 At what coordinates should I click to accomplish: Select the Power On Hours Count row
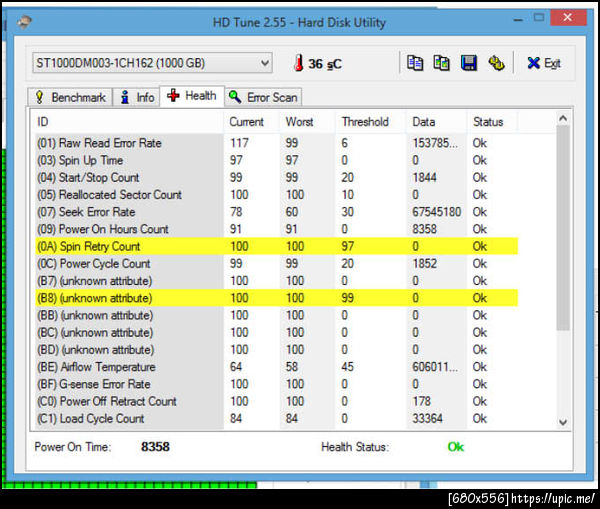[x=276, y=229]
